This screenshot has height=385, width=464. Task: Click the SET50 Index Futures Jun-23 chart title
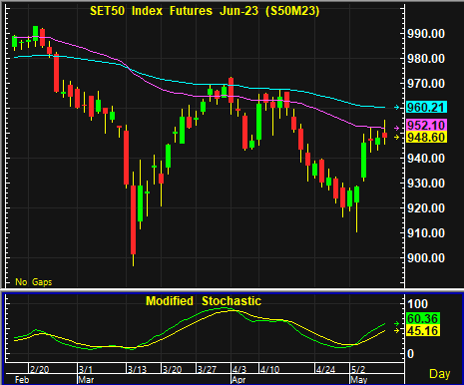[205, 11]
